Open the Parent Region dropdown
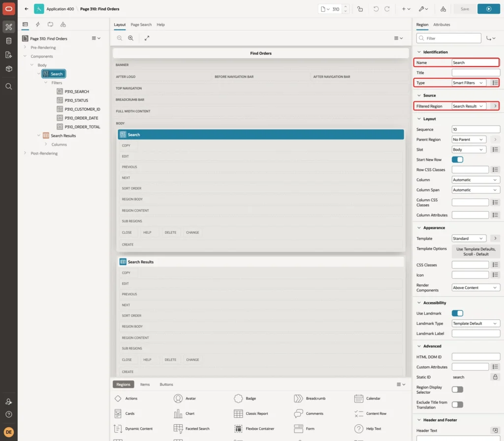 click(x=469, y=139)
